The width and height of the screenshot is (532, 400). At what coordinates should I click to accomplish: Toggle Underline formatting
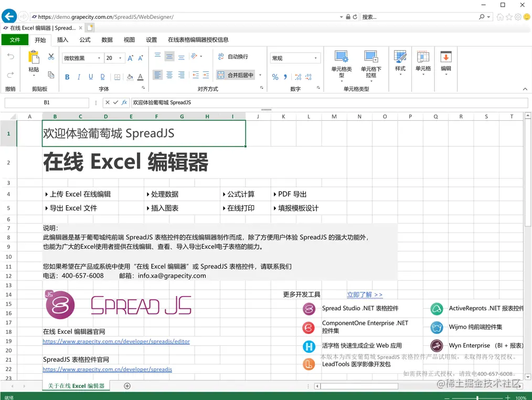click(x=91, y=77)
